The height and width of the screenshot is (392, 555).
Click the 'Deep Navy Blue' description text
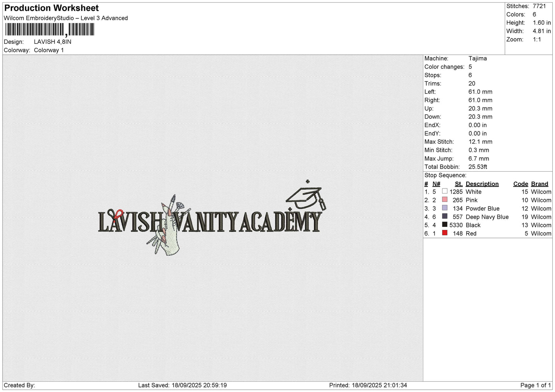coord(487,217)
